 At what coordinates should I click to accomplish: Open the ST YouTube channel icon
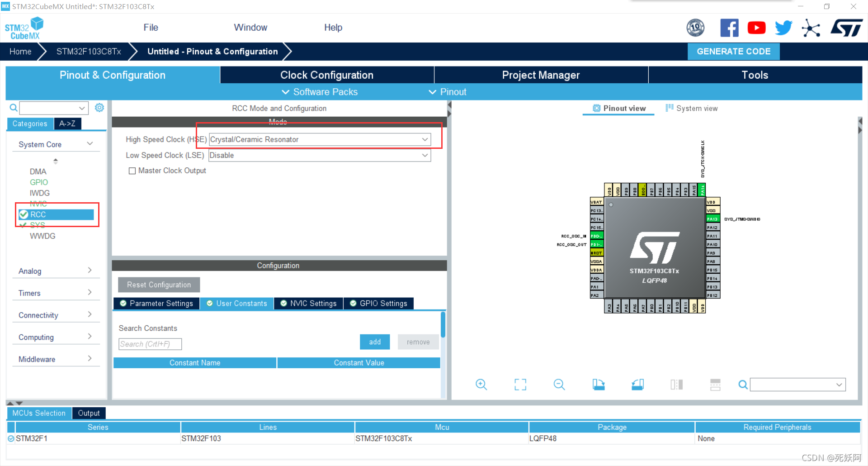[756, 28]
